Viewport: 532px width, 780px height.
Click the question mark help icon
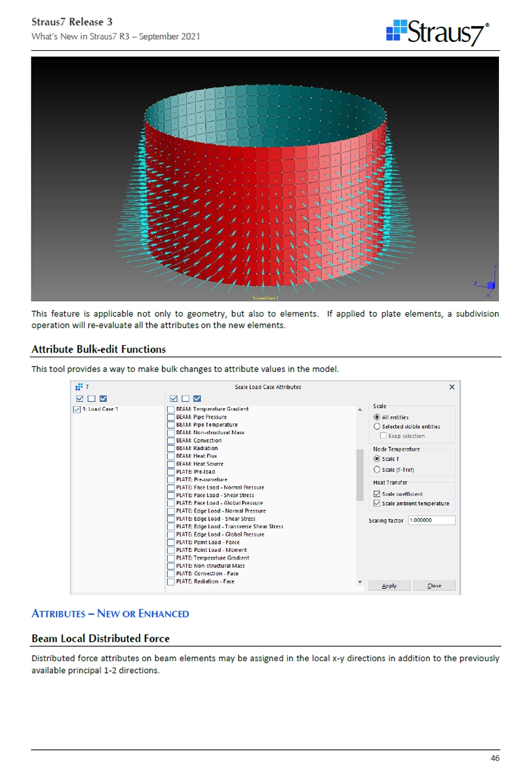[x=87, y=387]
